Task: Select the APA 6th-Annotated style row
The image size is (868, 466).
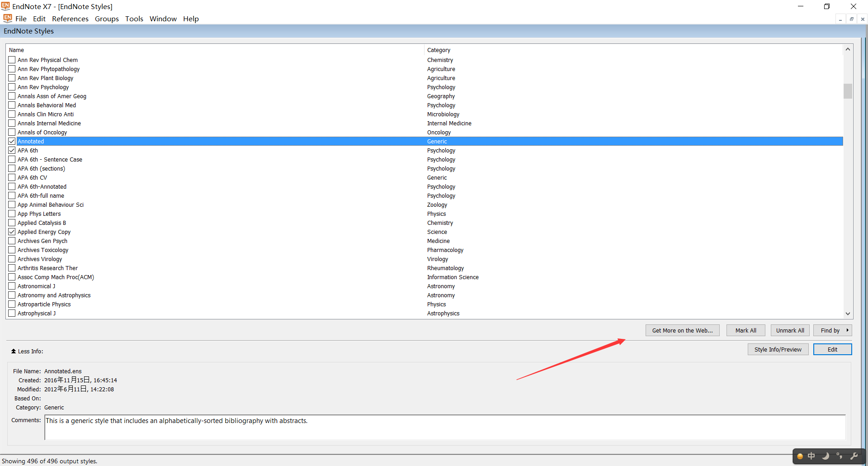Action: (x=425, y=186)
